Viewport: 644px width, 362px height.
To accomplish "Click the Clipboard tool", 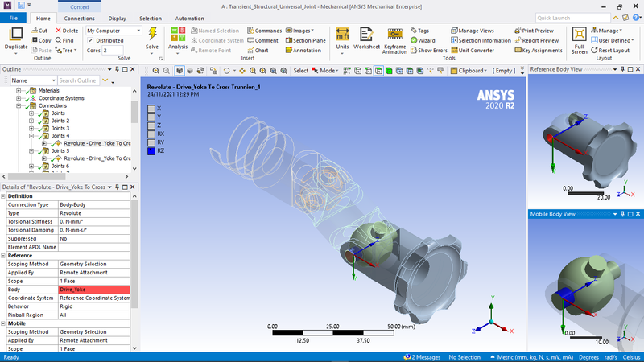I will coord(469,71).
